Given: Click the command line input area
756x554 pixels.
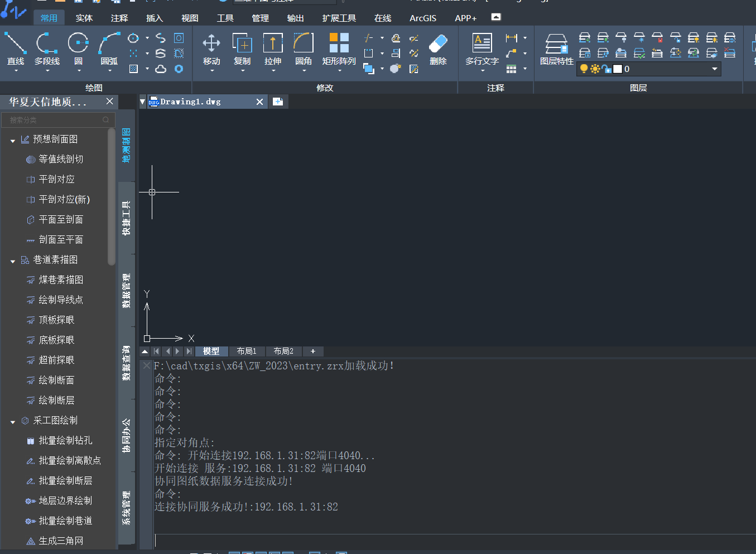Looking at the screenshot, I should click(454, 540).
